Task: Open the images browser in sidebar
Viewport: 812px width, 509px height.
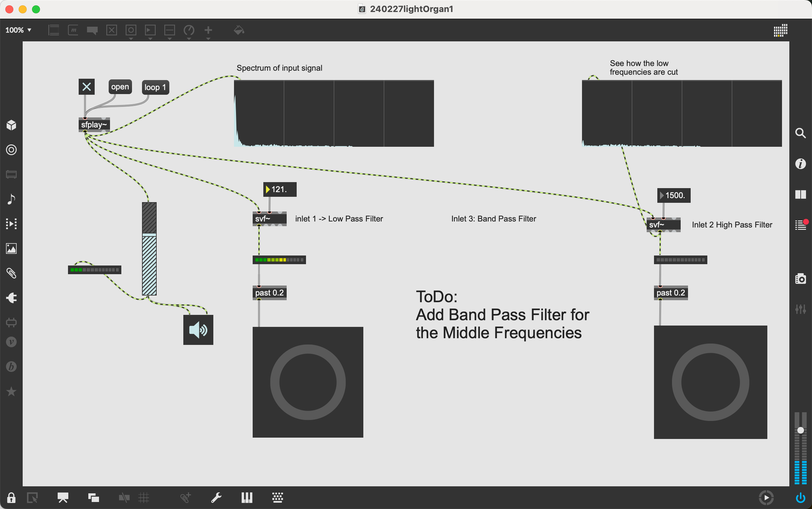Action: point(11,248)
